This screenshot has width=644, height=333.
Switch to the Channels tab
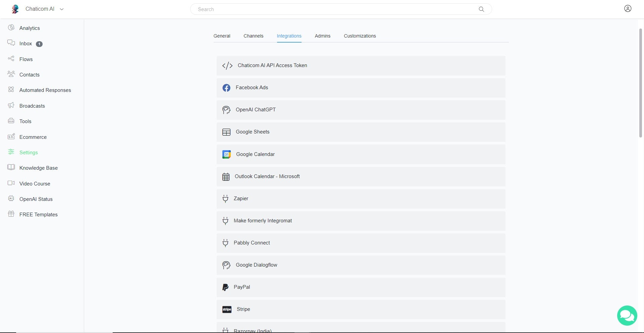tap(253, 36)
